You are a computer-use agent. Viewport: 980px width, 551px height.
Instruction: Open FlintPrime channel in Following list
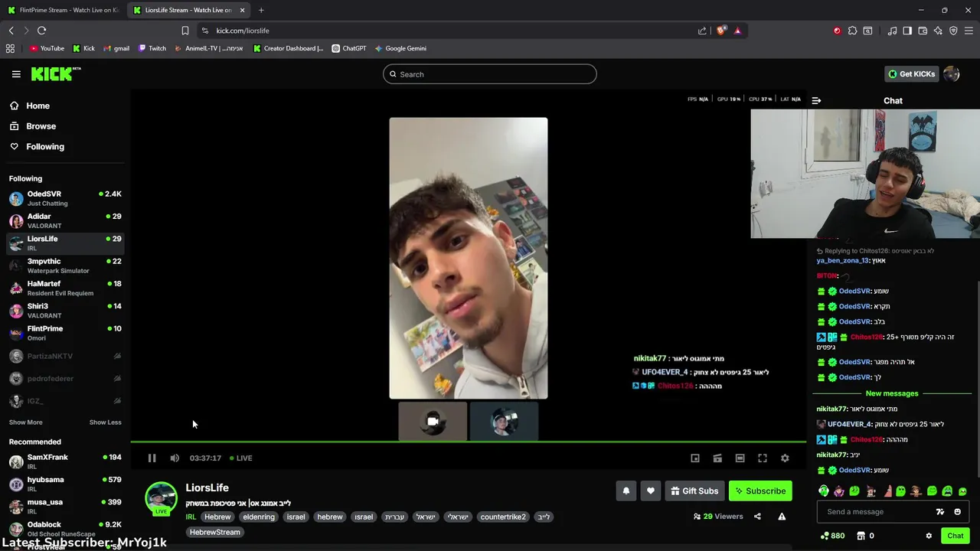click(65, 333)
